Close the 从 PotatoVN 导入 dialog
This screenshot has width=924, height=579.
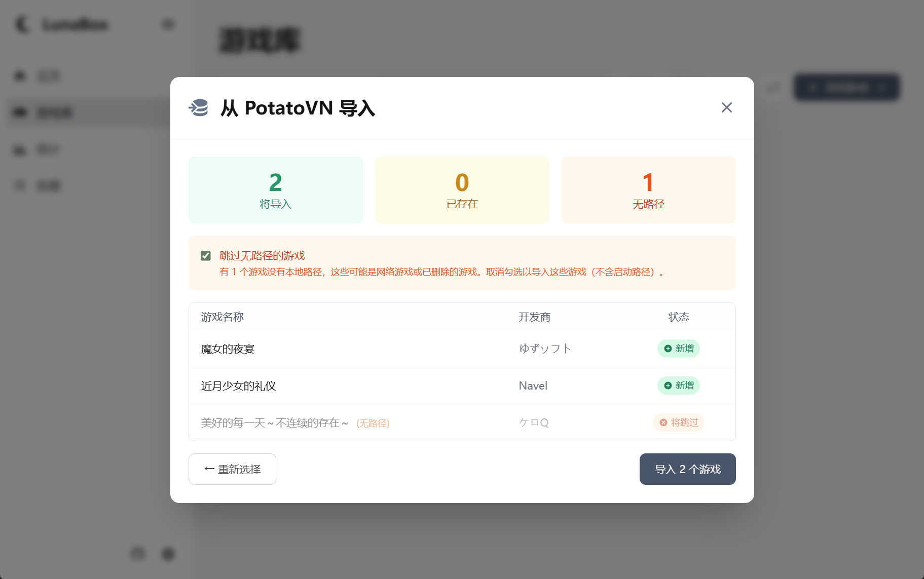tap(727, 107)
